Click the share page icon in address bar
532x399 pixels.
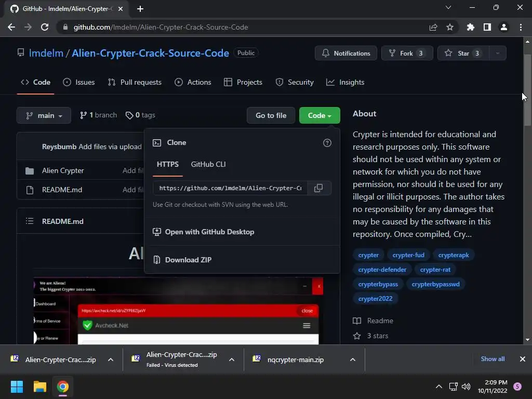point(433,27)
